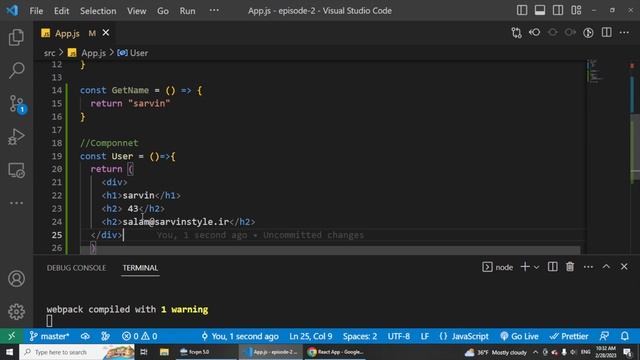Click the git graph icon in status bar
The width and height of the screenshot is (640, 360).
pyautogui.click(x=105, y=336)
